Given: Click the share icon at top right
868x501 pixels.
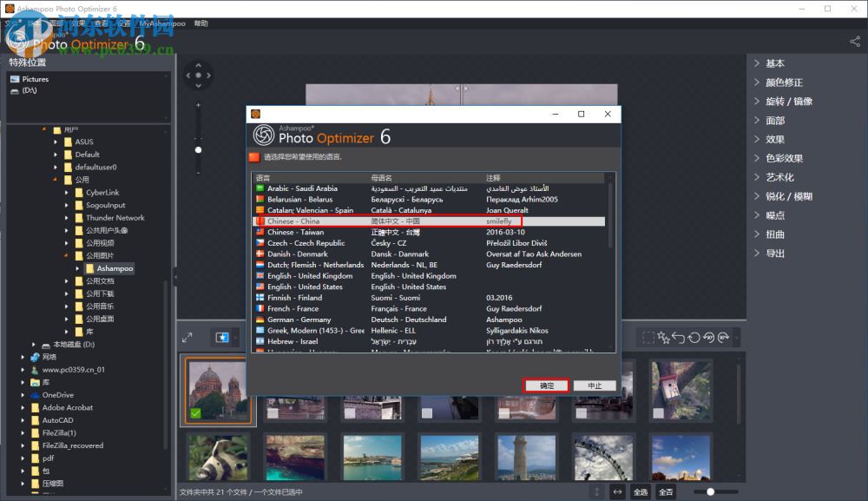Looking at the screenshot, I should 854,41.
